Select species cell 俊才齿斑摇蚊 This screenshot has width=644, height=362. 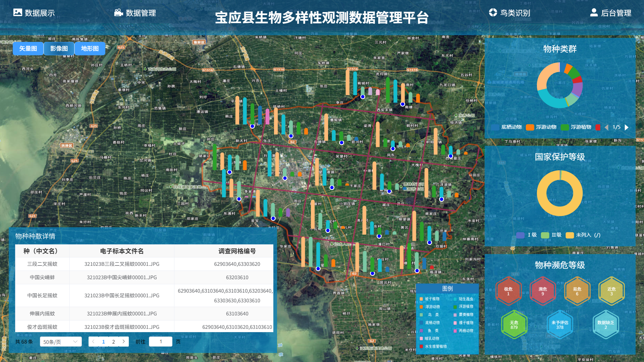[x=42, y=327]
